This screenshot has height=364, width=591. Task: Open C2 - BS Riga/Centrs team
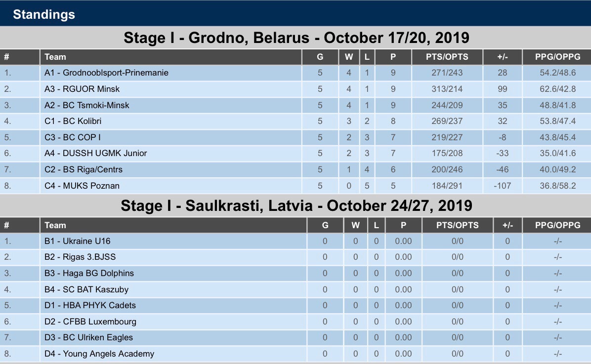tap(84, 169)
